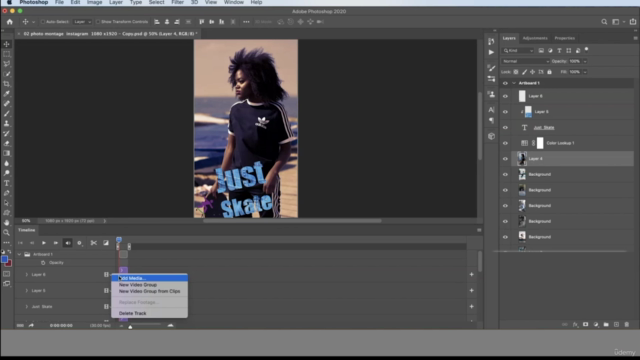
Task: Click the background red color swatch
Action: (9, 263)
